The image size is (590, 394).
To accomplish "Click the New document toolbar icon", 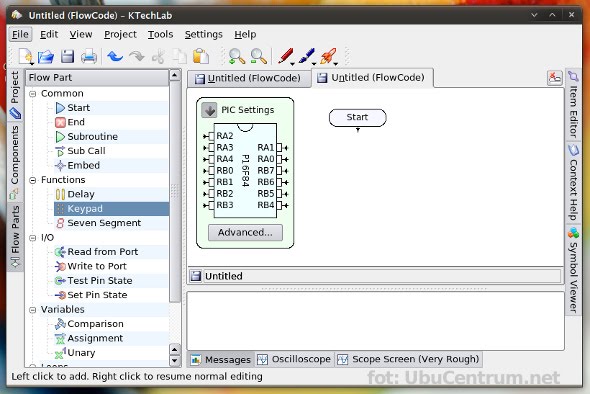I will [x=26, y=56].
